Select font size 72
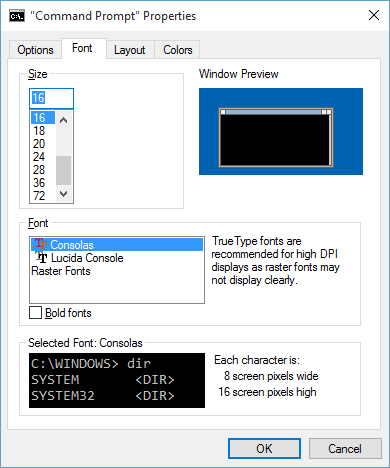390x468 pixels. point(43,196)
